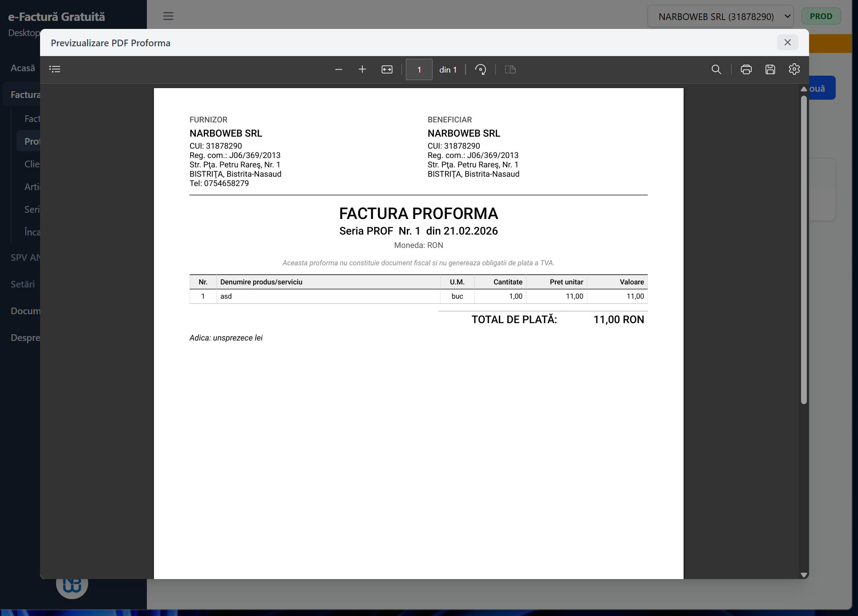Rotate the proforma page
Viewport: 858px width, 616px height.
tap(481, 69)
